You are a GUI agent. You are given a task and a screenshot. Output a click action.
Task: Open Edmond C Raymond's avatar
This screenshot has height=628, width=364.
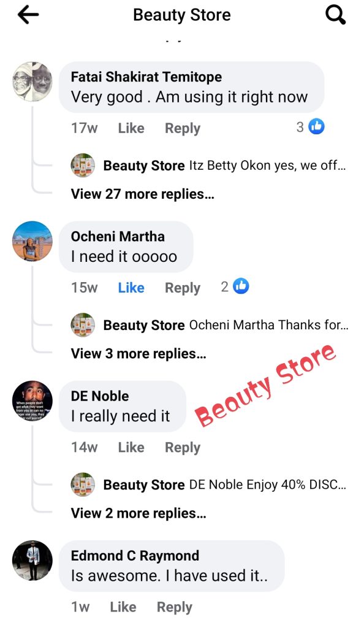[x=32, y=561]
